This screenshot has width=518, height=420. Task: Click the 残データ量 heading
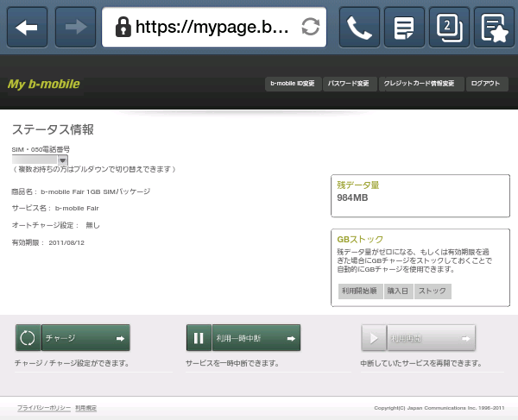point(358,185)
